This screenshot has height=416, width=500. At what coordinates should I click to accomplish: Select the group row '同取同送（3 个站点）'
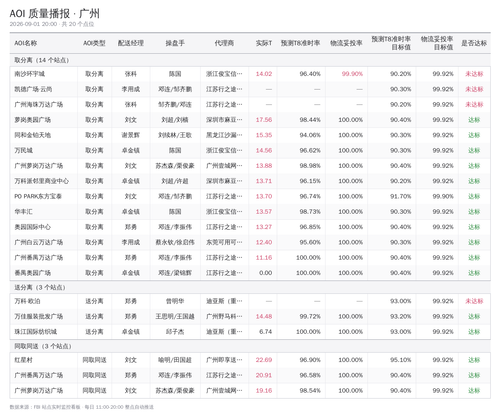coord(250,346)
